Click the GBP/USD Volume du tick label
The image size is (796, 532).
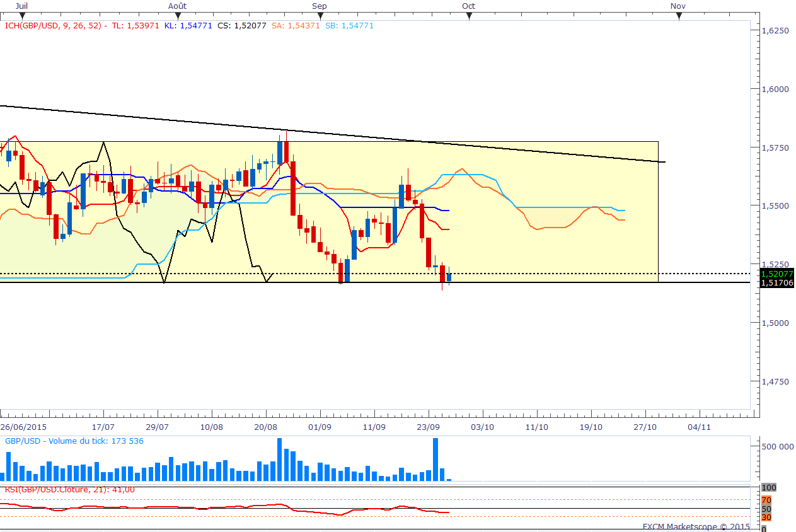[74, 441]
